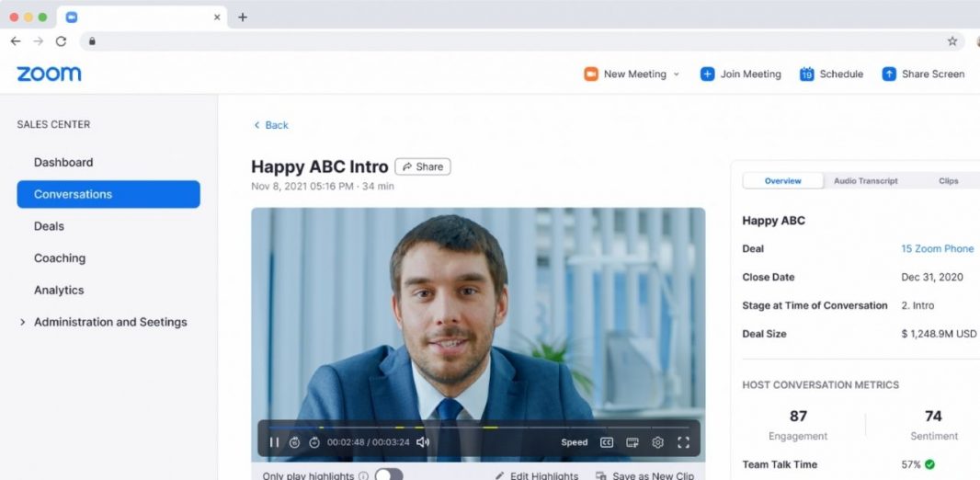
Task: Start a New Meeting
Action: coord(626,74)
